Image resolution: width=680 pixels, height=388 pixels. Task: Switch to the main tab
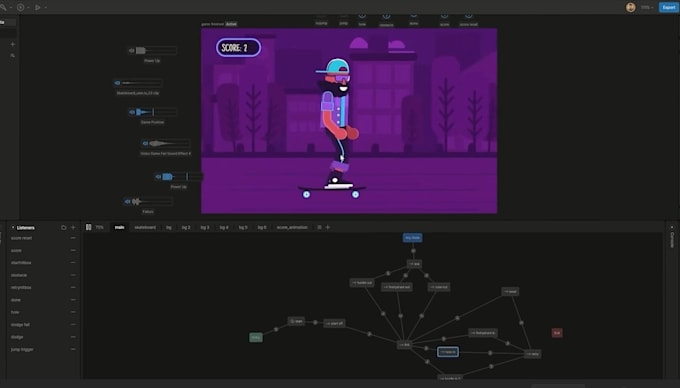coord(119,227)
